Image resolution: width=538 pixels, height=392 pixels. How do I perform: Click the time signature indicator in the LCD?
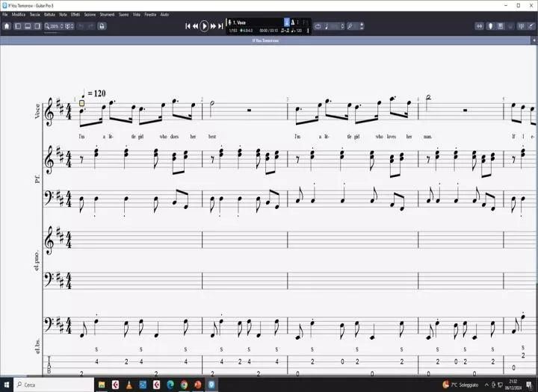click(247, 31)
